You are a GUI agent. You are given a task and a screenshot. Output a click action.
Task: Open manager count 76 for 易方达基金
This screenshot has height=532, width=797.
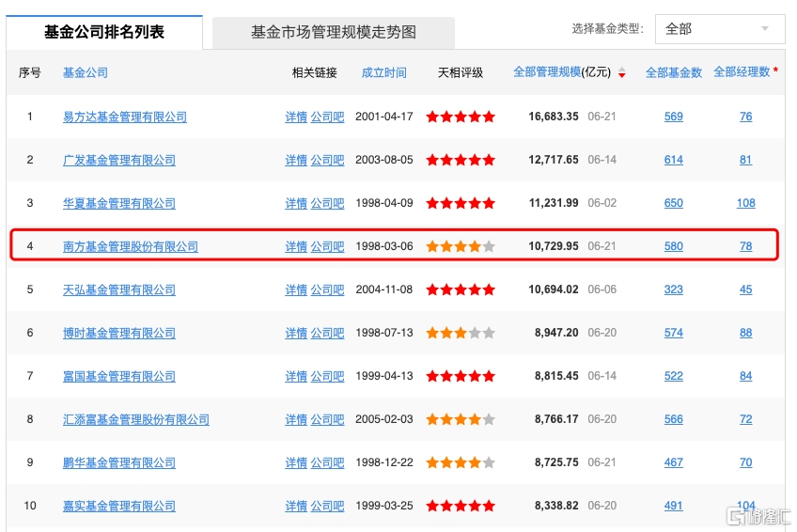(x=745, y=117)
